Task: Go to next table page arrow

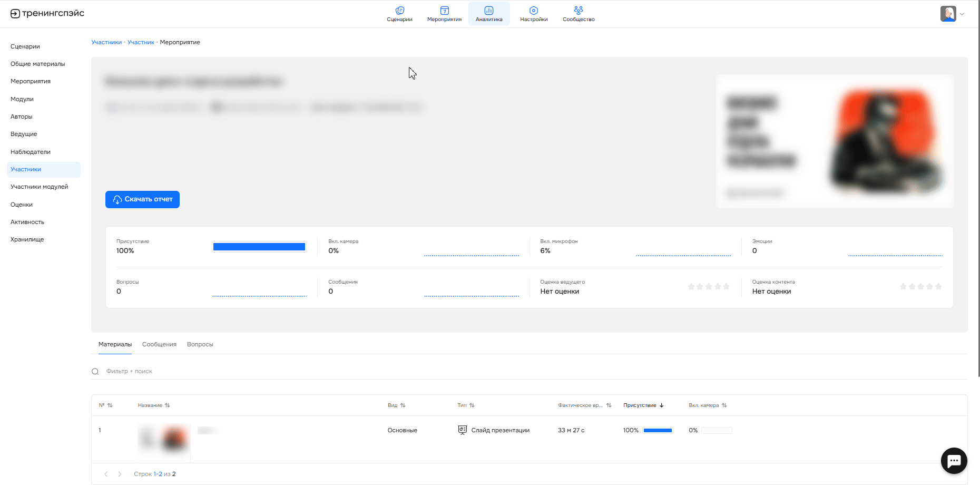Action: pos(120,474)
